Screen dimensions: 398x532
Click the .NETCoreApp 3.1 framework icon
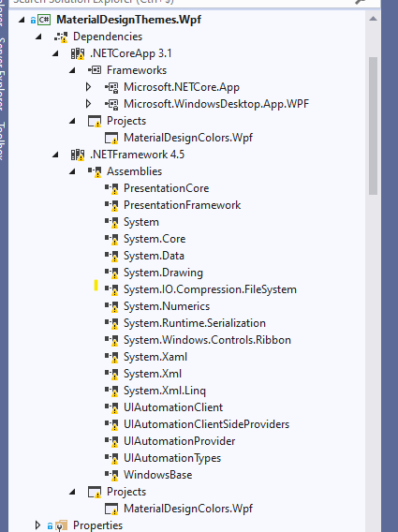click(x=78, y=53)
